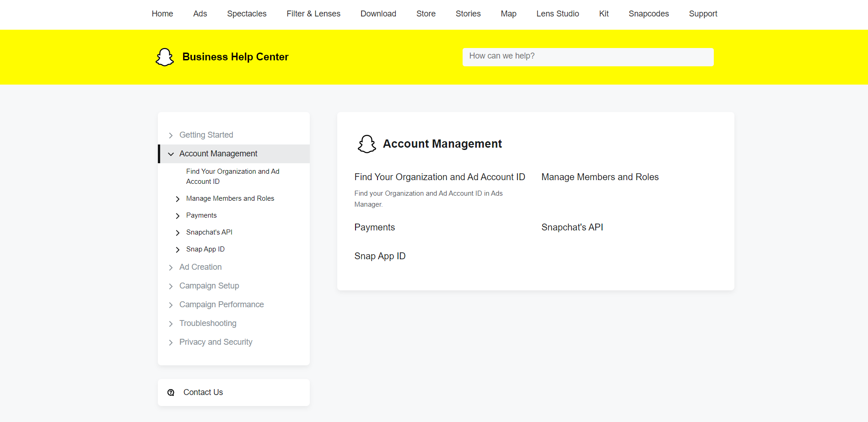Open Filter & Lenses in top navigation
The image size is (868, 422).
point(313,14)
